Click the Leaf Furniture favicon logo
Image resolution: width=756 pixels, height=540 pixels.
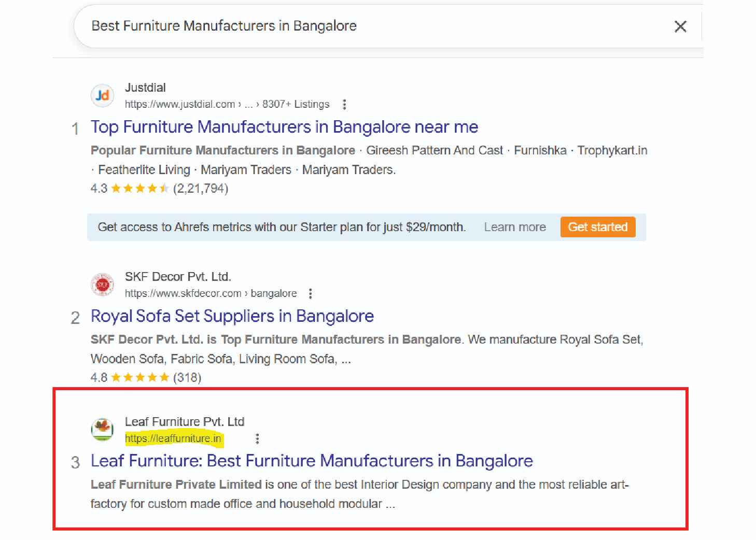tap(103, 430)
